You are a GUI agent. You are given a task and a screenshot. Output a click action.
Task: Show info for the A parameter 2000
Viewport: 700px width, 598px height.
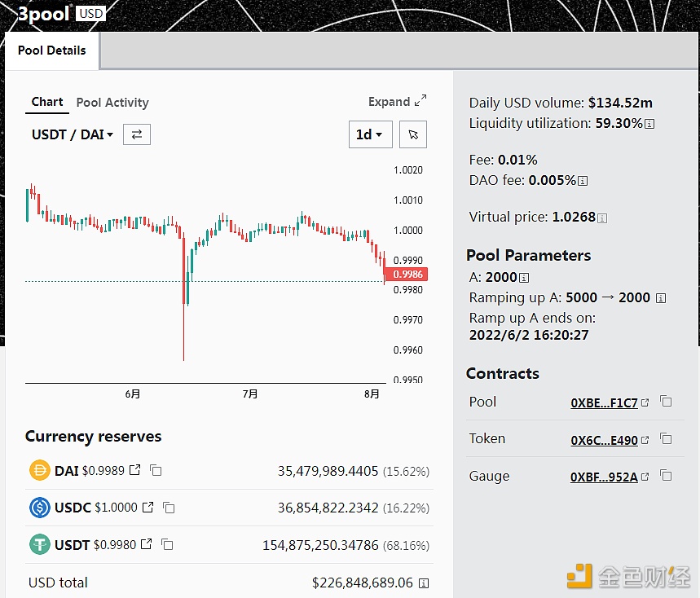pos(524,278)
